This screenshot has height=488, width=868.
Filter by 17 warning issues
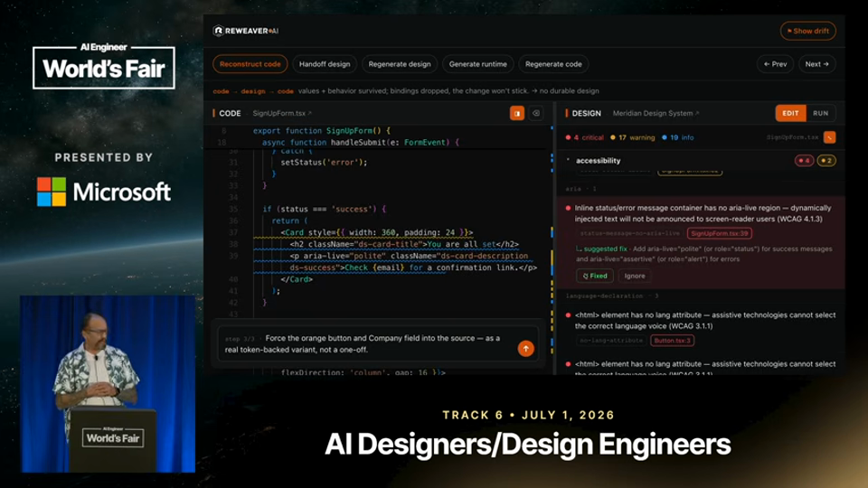tap(632, 137)
